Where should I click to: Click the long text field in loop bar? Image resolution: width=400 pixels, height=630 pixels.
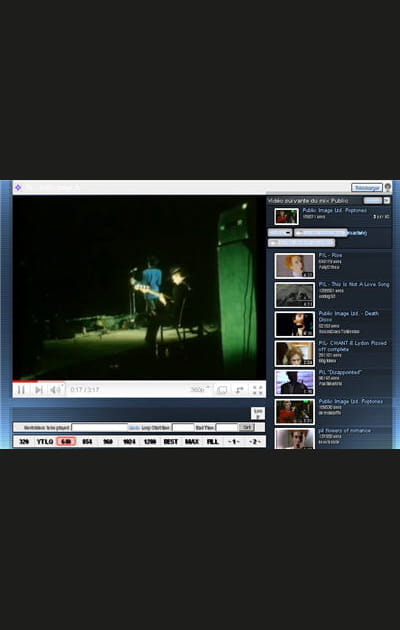pos(100,428)
